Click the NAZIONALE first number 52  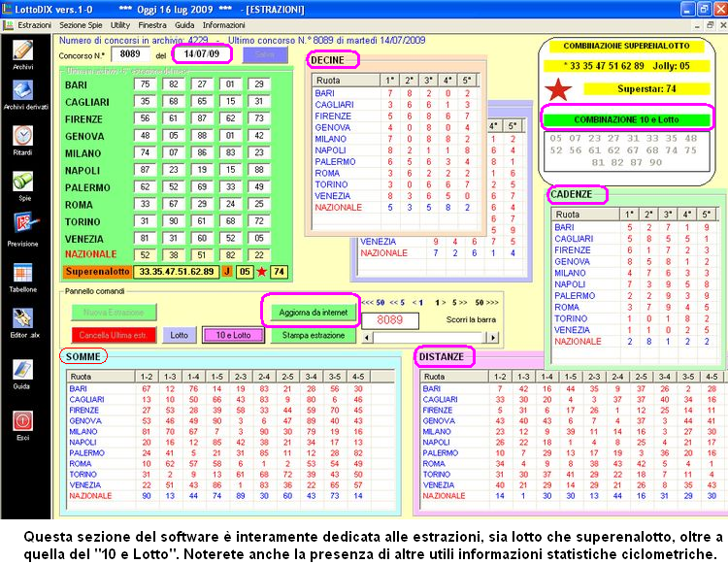pos(145,255)
